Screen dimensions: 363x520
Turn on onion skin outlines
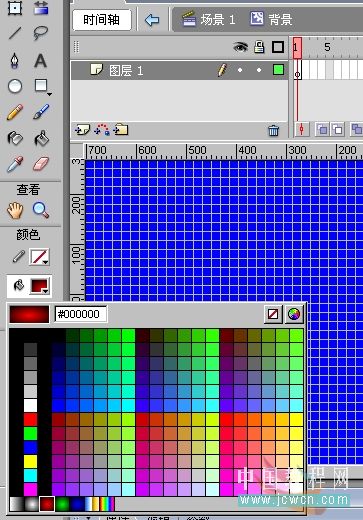click(x=338, y=129)
